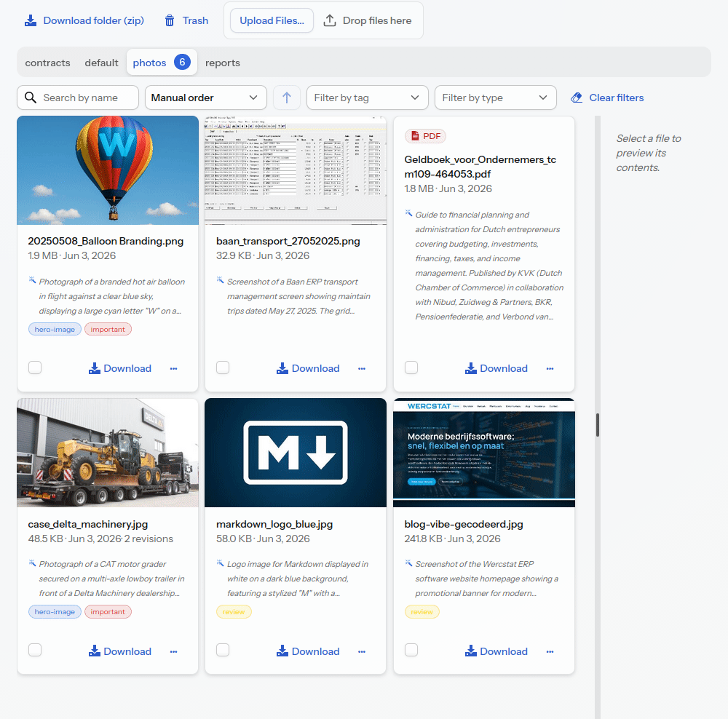This screenshot has height=719, width=728.
Task: Switch to the default folder tab
Action: point(101,63)
